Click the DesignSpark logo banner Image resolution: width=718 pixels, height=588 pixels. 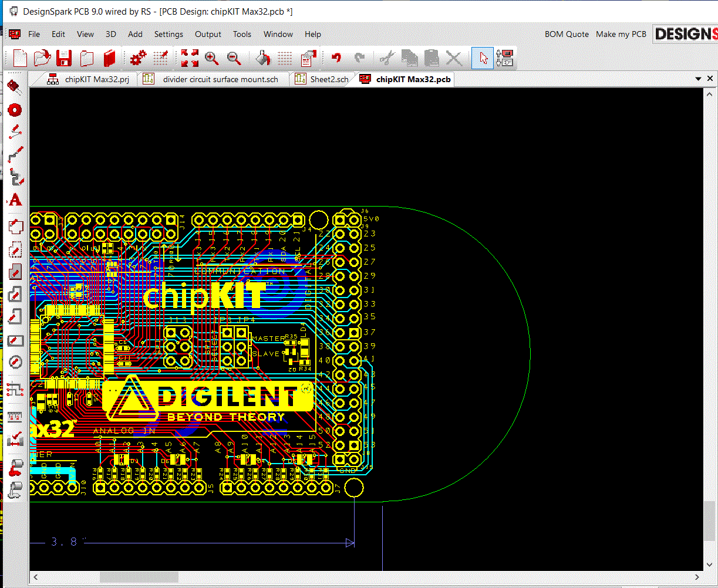tap(686, 34)
